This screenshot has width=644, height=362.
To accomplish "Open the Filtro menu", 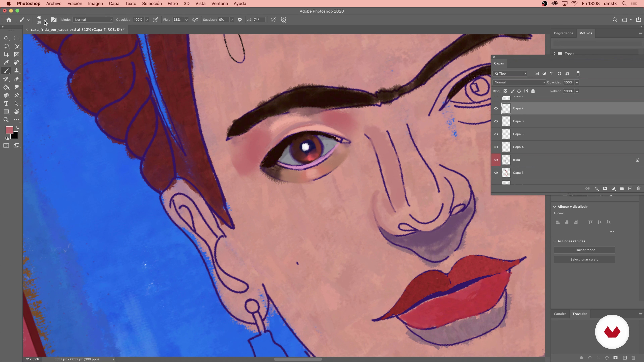I will click(x=173, y=4).
